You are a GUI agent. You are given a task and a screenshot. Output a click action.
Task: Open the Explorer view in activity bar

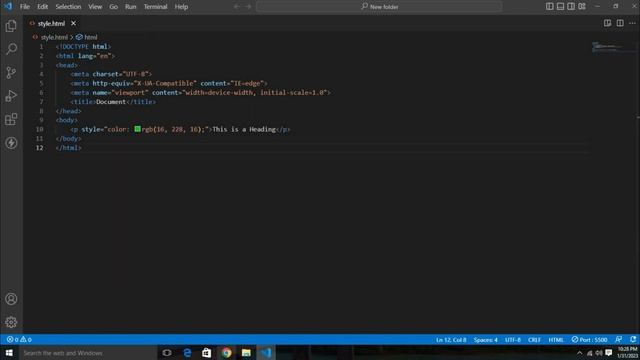pos(11,26)
